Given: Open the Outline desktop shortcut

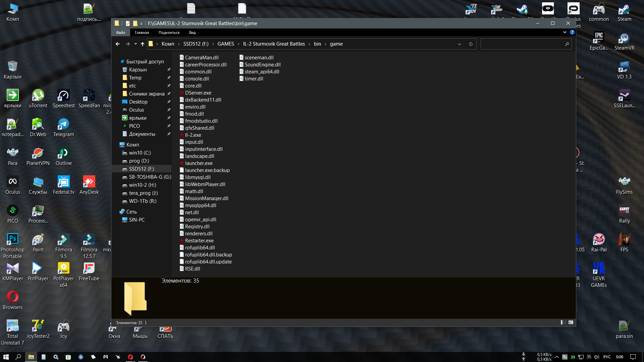Looking at the screenshot, I should 63,157.
